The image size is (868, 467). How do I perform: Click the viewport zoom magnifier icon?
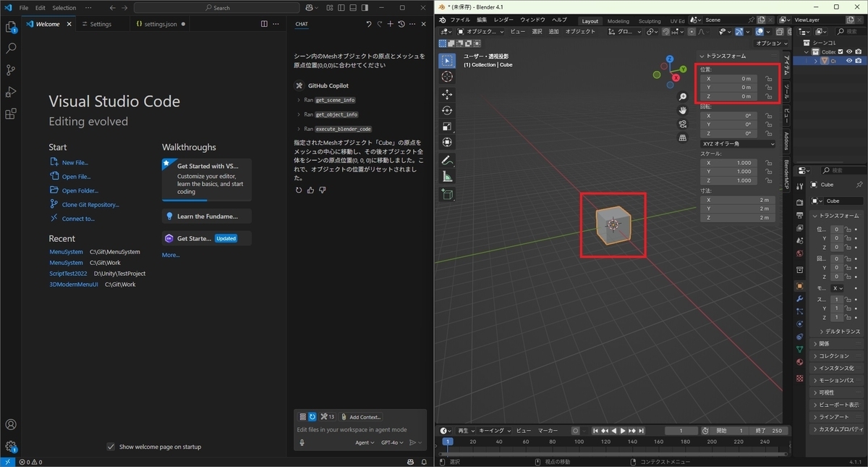[x=683, y=97]
